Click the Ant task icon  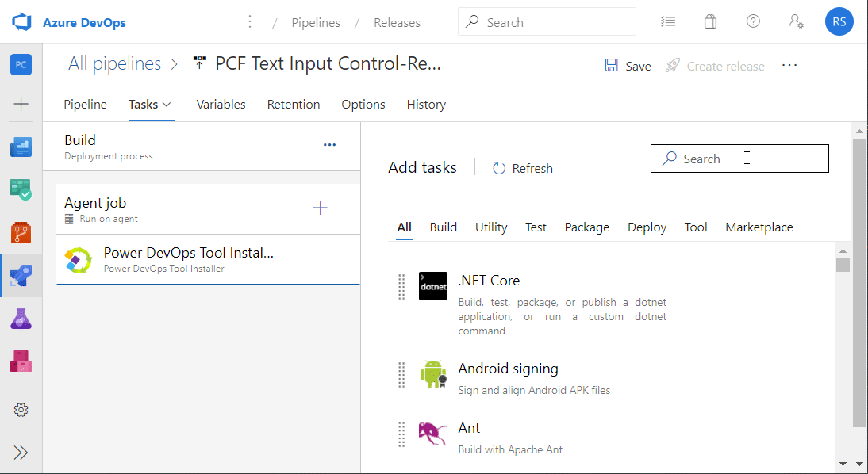[x=433, y=434]
